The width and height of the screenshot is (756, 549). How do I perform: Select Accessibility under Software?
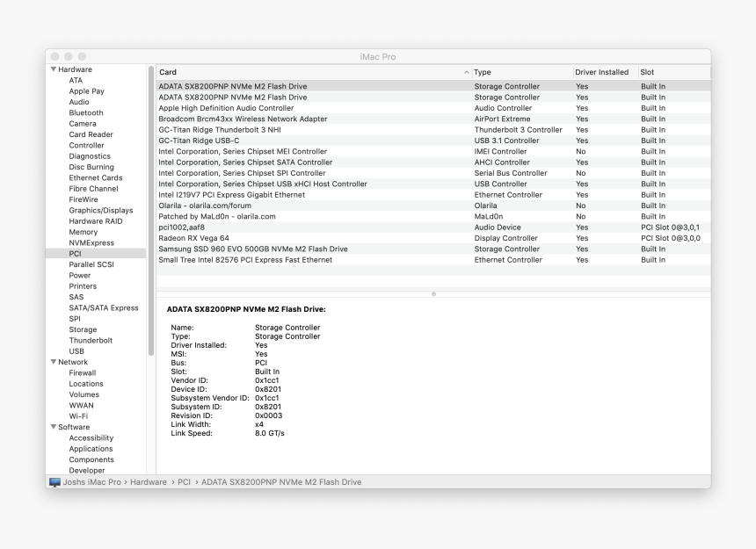(x=91, y=437)
